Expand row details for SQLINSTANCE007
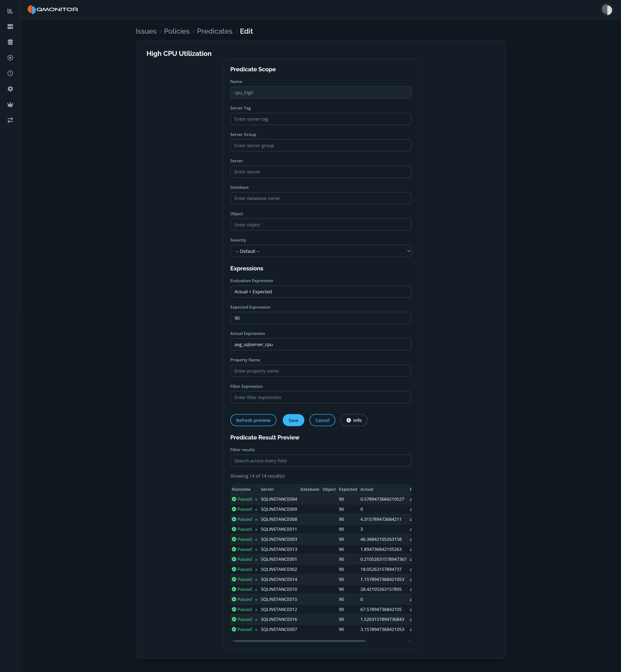 click(x=256, y=630)
